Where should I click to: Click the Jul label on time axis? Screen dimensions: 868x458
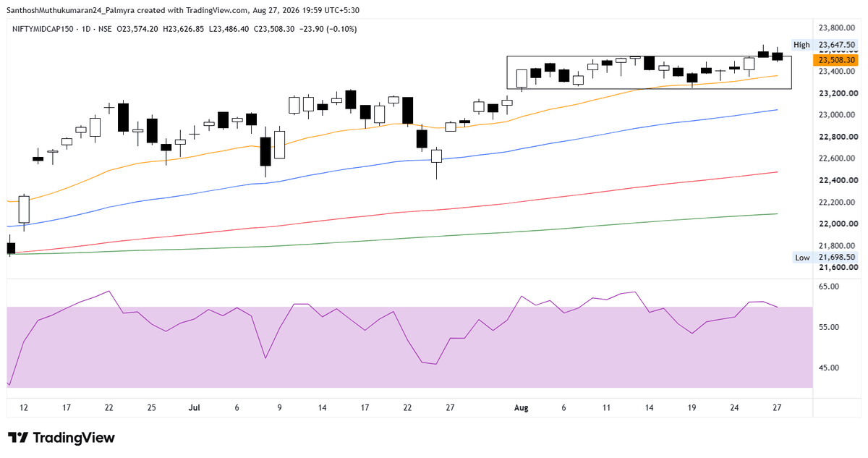coord(194,408)
